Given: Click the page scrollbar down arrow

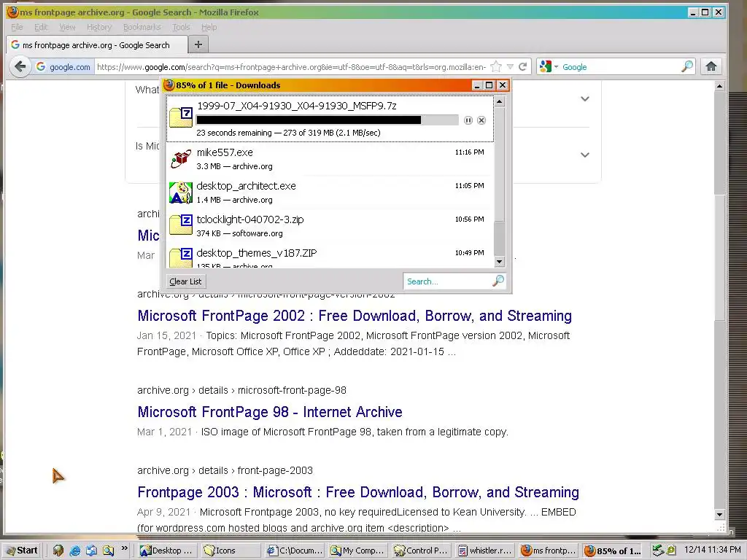Looking at the screenshot, I should pos(719,514).
